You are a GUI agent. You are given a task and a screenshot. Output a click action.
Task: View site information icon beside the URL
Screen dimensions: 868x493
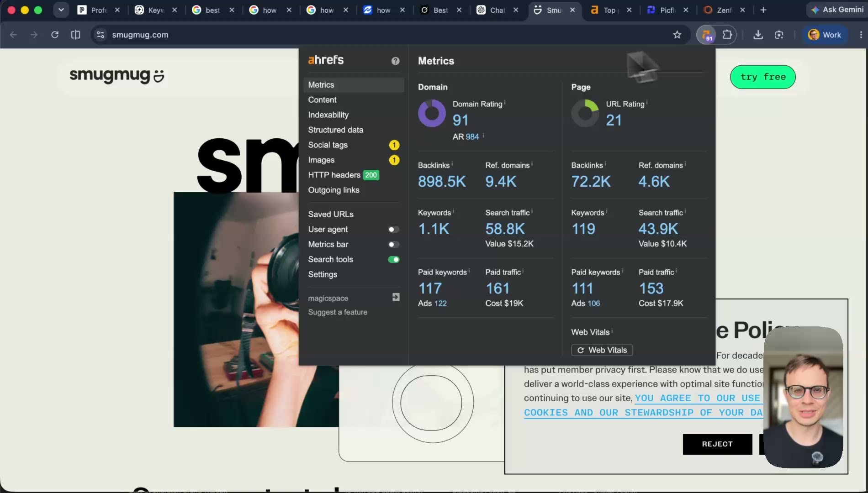pos(101,35)
